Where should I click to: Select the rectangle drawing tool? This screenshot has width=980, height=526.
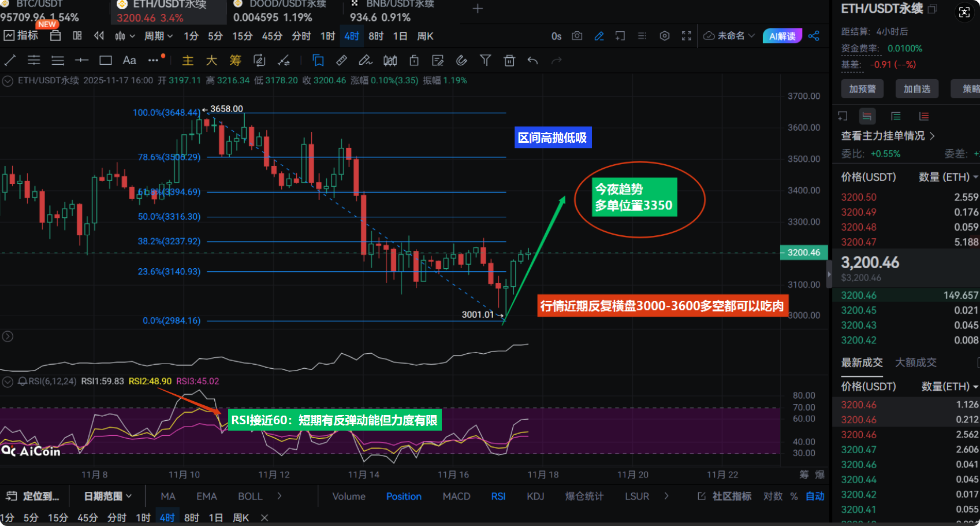click(105, 60)
